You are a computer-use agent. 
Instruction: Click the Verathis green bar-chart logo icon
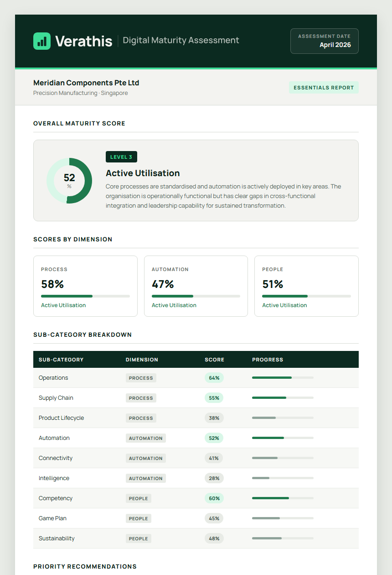(x=42, y=41)
